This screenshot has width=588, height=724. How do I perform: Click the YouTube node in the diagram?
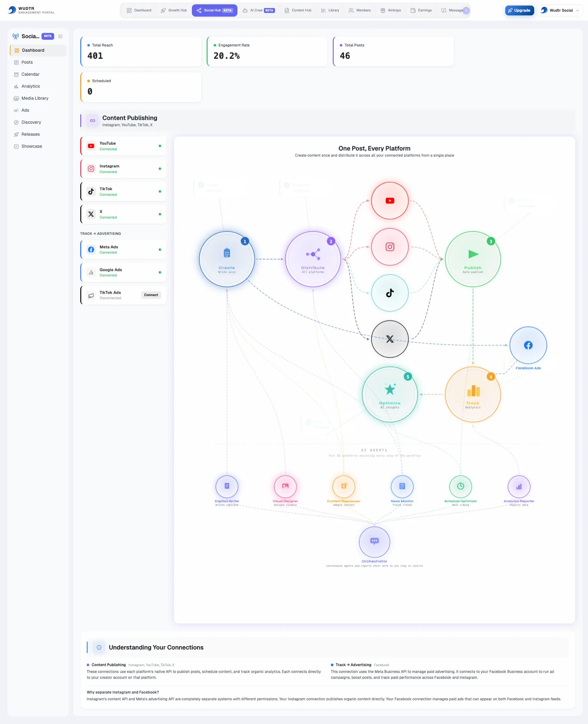pyautogui.click(x=390, y=201)
